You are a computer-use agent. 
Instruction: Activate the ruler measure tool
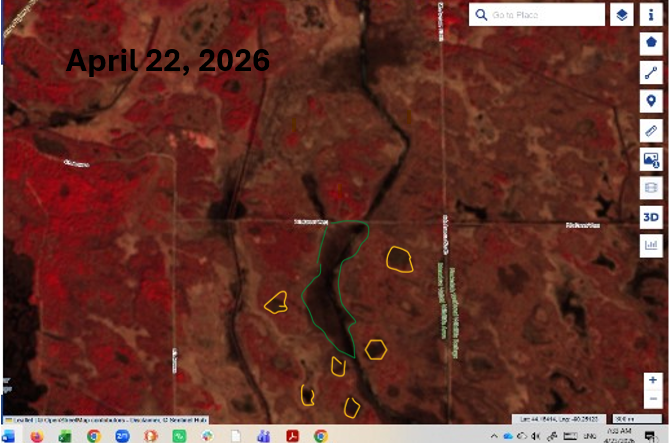pos(652,130)
